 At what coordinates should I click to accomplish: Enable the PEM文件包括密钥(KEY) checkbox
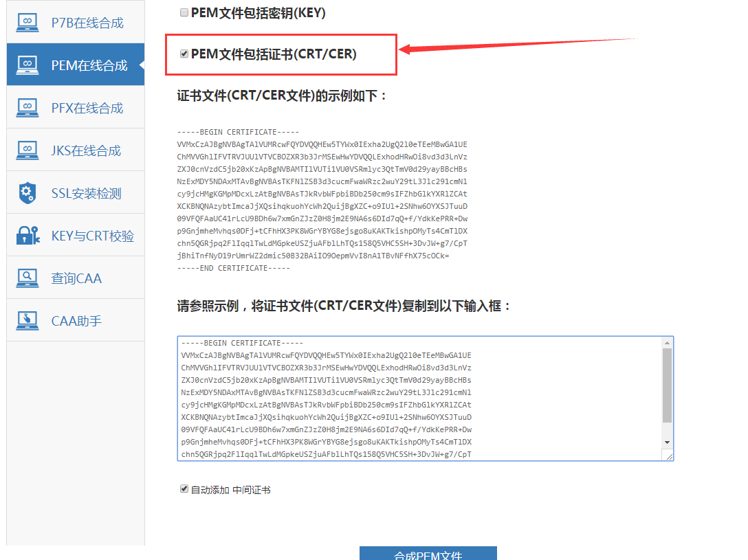click(184, 12)
